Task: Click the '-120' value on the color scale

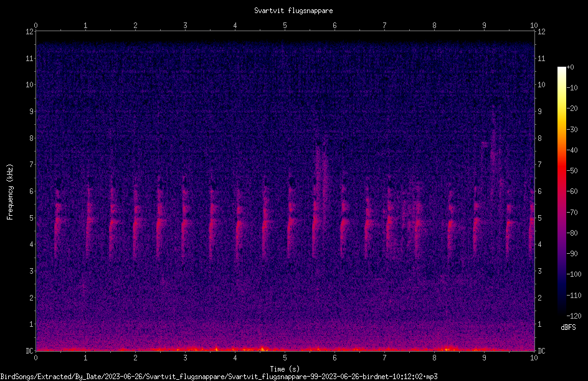Action: coord(574,316)
